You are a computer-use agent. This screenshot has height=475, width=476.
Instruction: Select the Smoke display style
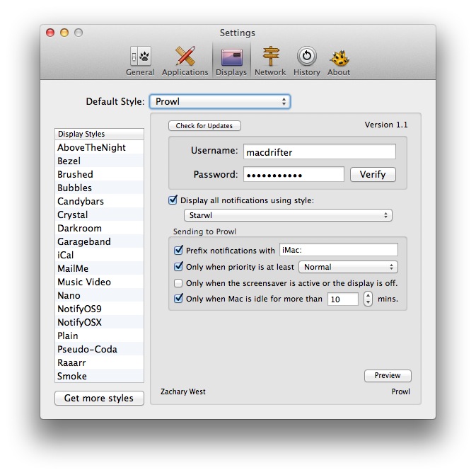(99, 376)
